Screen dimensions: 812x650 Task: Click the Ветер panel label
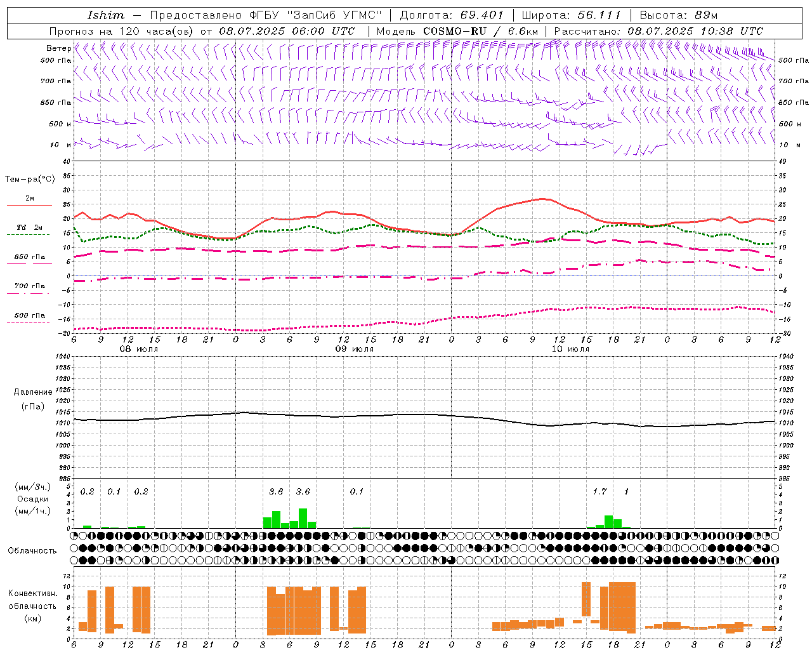pyautogui.click(x=58, y=48)
